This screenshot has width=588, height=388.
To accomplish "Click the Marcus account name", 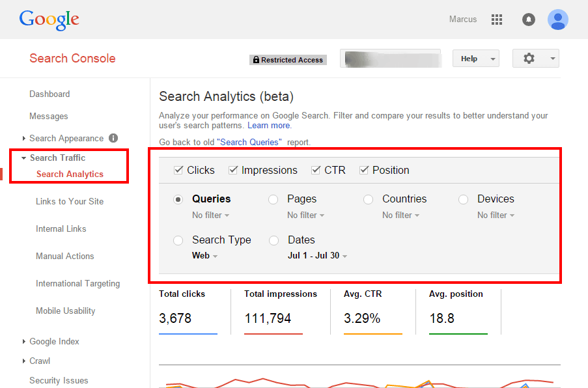I will point(463,20).
